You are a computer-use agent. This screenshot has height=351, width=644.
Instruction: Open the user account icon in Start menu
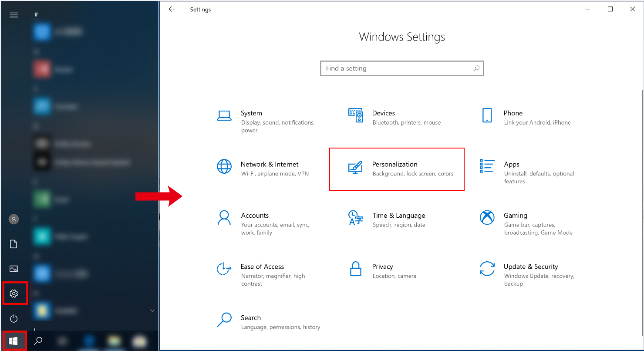[13, 219]
